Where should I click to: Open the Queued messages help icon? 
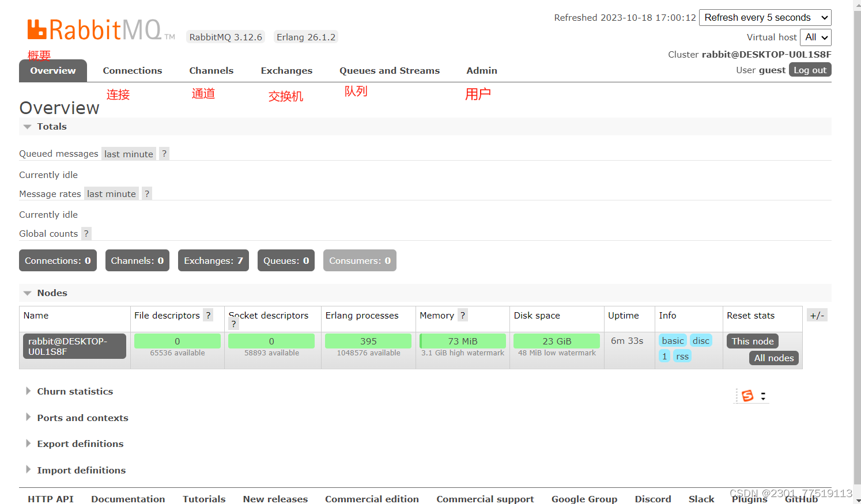[164, 153]
